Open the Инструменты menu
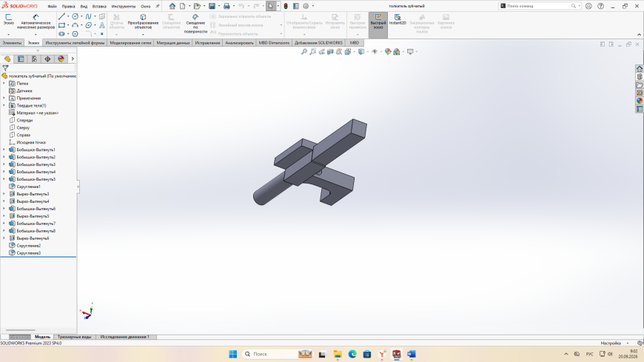The image size is (644, 362). tap(123, 7)
